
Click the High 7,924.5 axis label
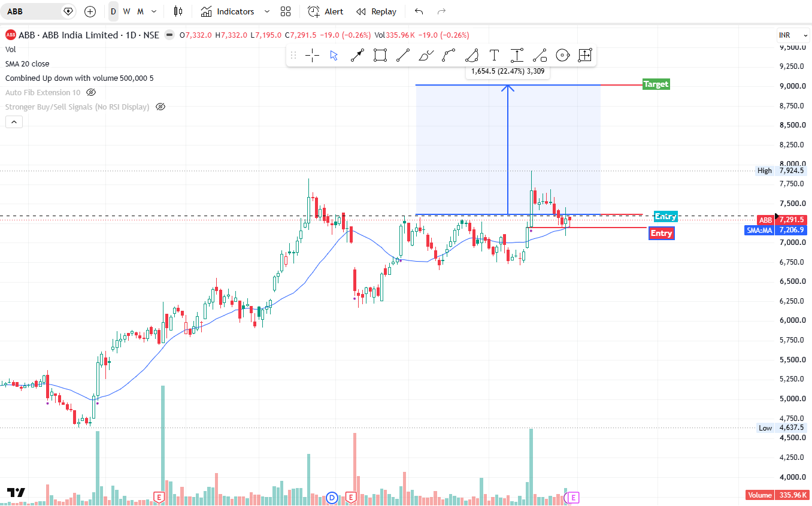coord(780,171)
